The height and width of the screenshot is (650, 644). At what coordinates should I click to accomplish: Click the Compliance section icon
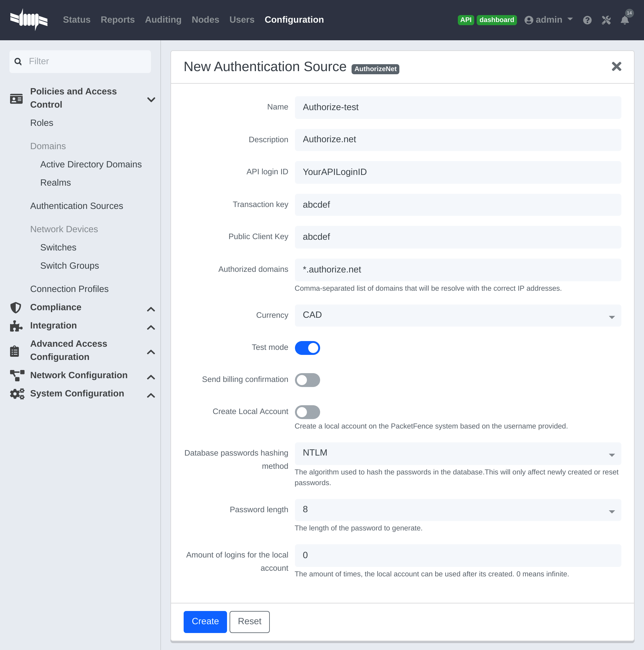(16, 307)
